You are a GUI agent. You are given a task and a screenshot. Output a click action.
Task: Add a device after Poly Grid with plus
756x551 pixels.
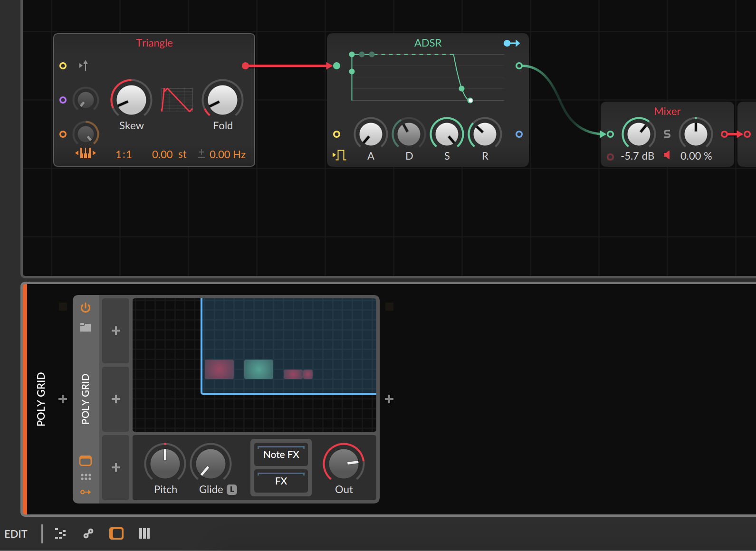[389, 399]
